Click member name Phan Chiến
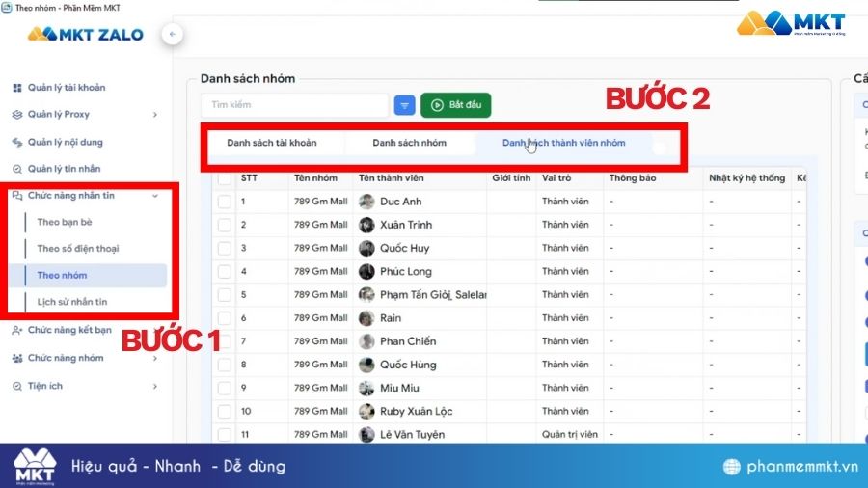The height and width of the screenshot is (488, 868). [408, 341]
